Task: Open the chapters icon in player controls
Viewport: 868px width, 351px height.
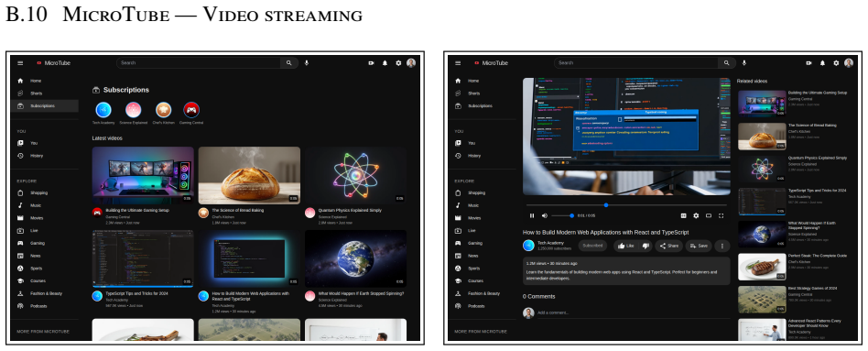Action: [x=684, y=215]
